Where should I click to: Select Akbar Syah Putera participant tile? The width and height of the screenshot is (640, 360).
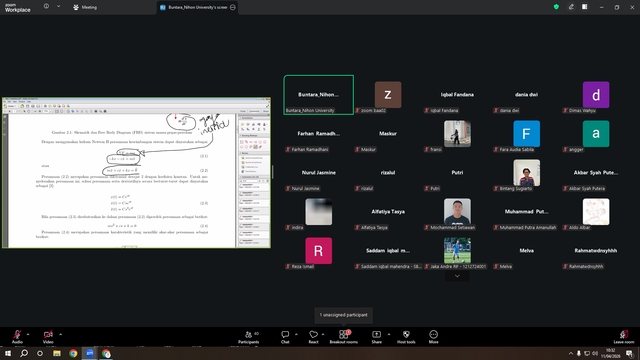596,173
